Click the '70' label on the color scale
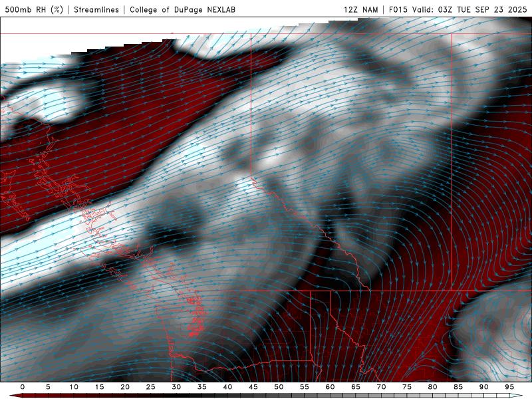This screenshot has width=532, height=399. point(381,387)
